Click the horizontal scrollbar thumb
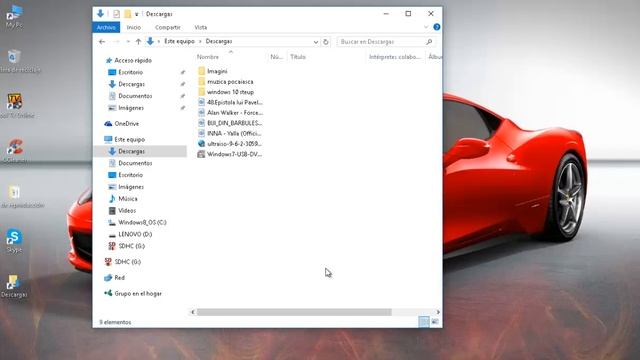 (x=294, y=312)
